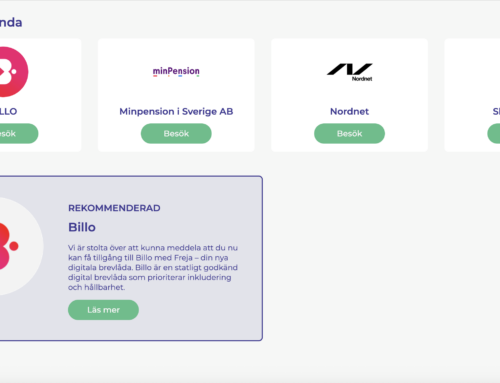Click the partially visible Billo Besök button

(x=19, y=134)
